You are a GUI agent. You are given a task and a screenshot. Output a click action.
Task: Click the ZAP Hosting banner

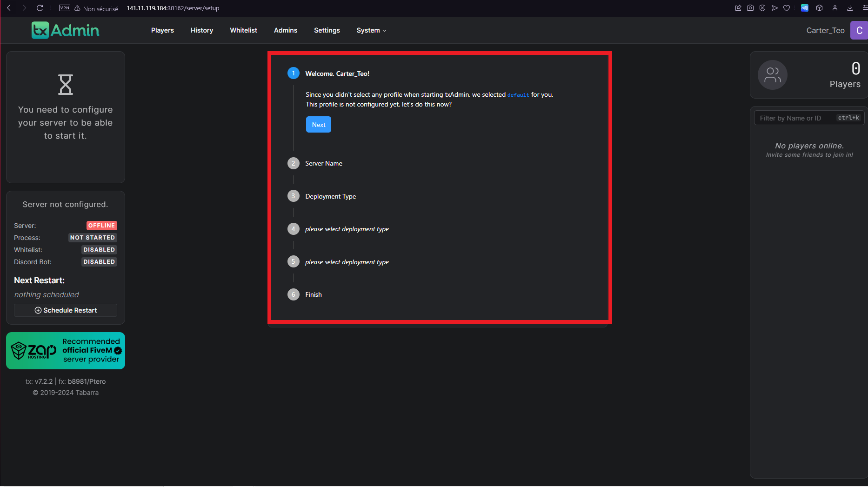[x=66, y=351]
